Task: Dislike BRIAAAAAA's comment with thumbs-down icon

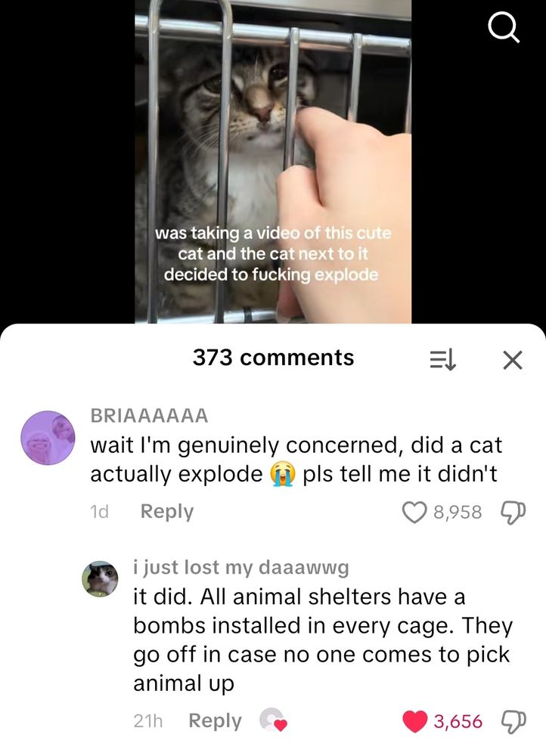Action: 514,512
